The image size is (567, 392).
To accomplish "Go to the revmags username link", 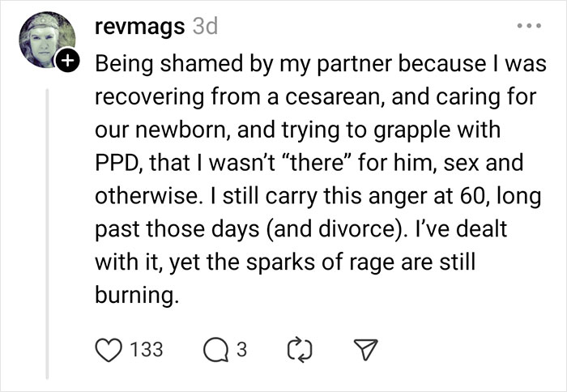I will [138, 27].
